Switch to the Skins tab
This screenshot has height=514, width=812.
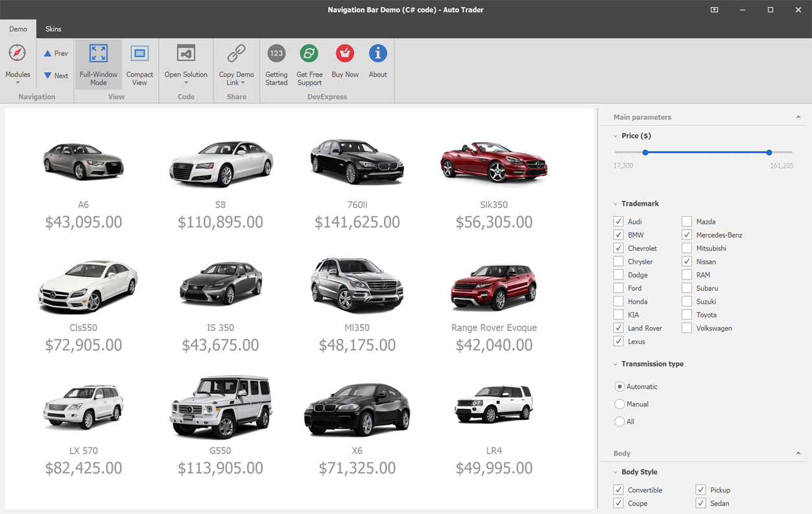coord(53,29)
